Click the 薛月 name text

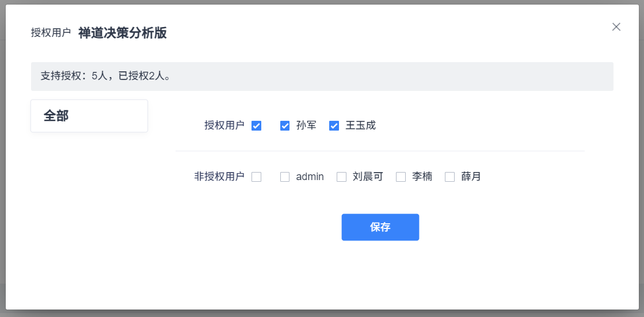[x=471, y=177]
